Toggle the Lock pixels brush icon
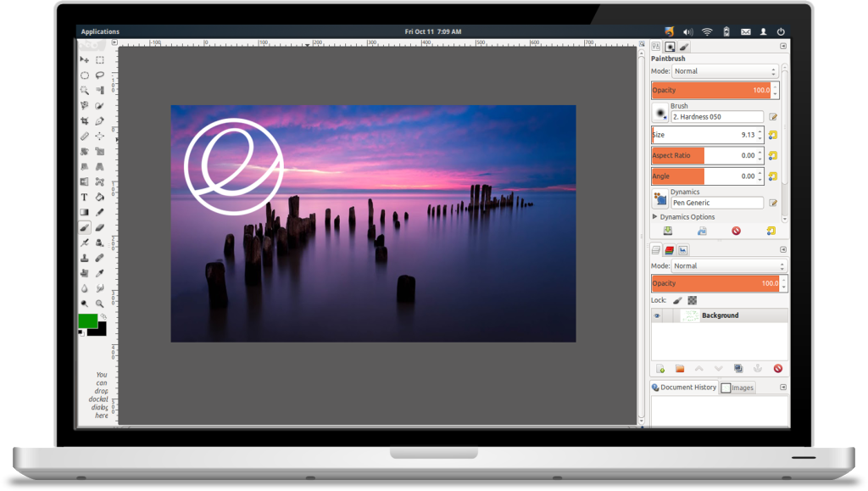 pyautogui.click(x=677, y=300)
